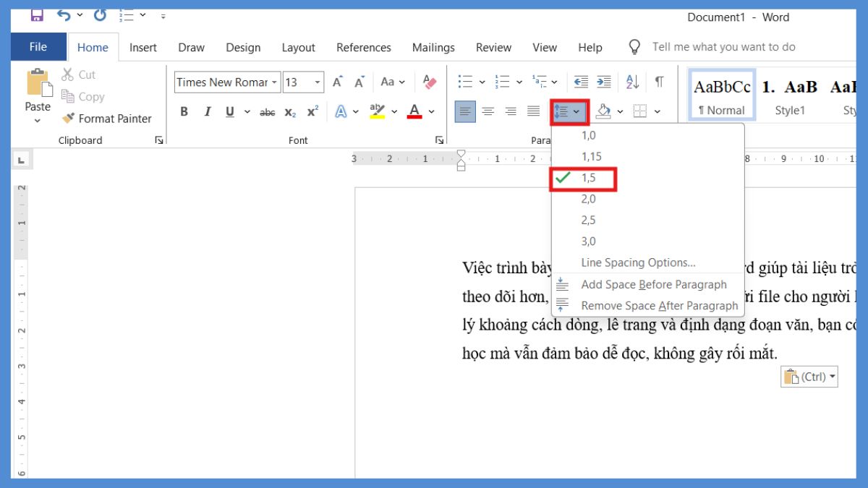Click the Clear All Formatting icon

click(429, 82)
